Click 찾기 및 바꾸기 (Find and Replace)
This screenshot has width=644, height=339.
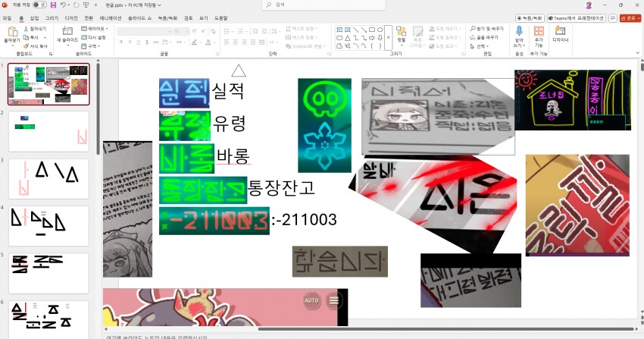487,29
